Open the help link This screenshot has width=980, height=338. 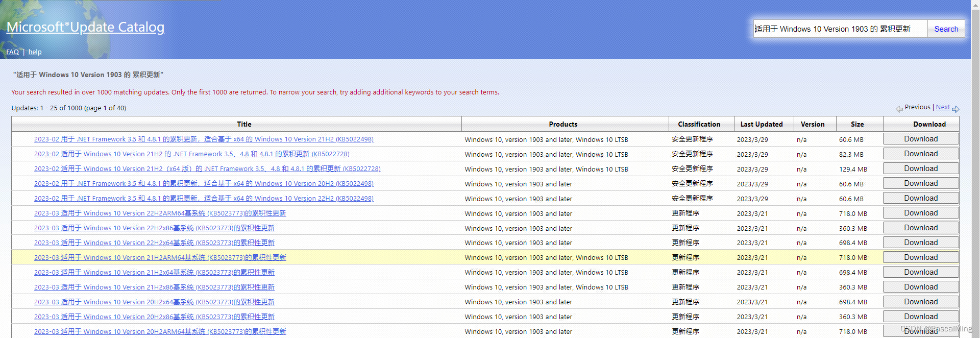[35, 52]
